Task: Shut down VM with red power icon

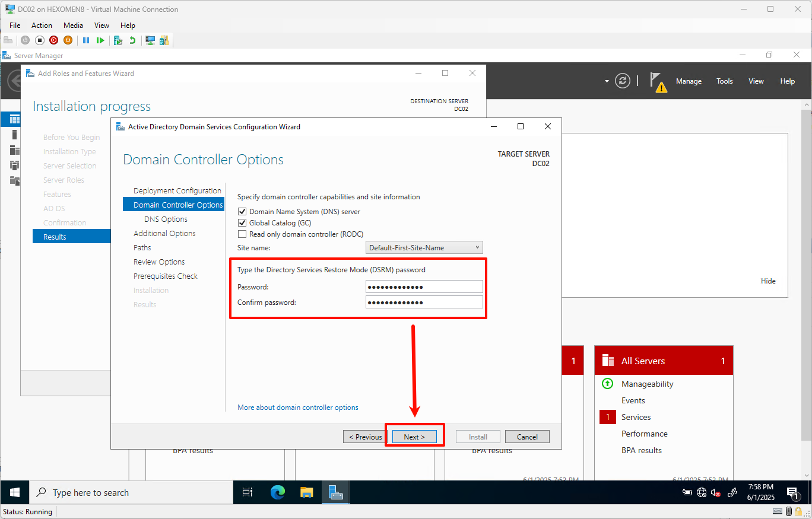Action: point(53,40)
